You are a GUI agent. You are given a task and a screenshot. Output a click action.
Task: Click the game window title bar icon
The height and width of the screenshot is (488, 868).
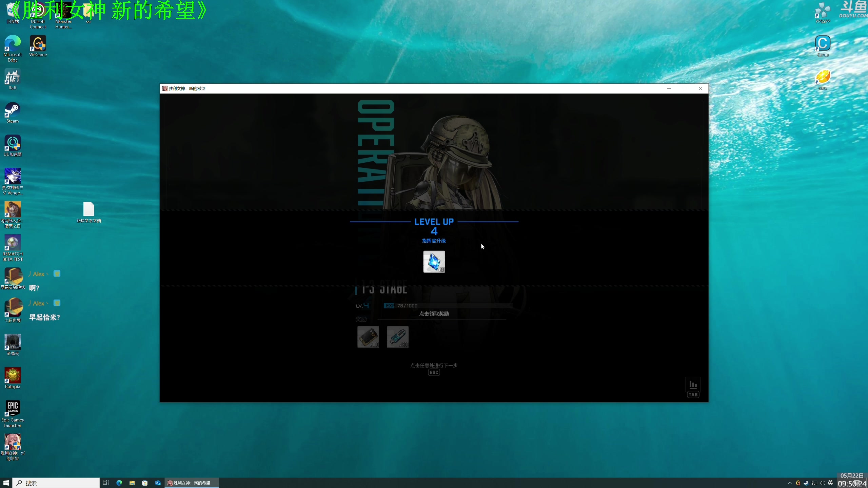164,88
